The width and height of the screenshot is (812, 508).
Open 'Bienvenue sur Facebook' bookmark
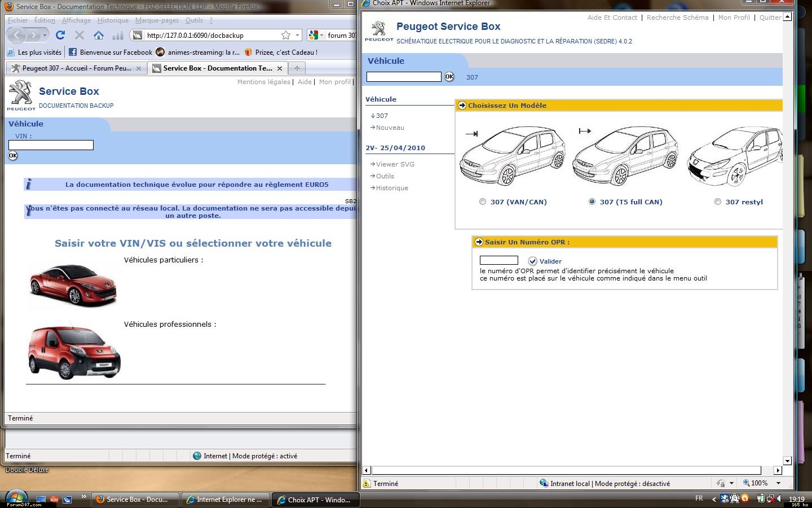pos(110,52)
